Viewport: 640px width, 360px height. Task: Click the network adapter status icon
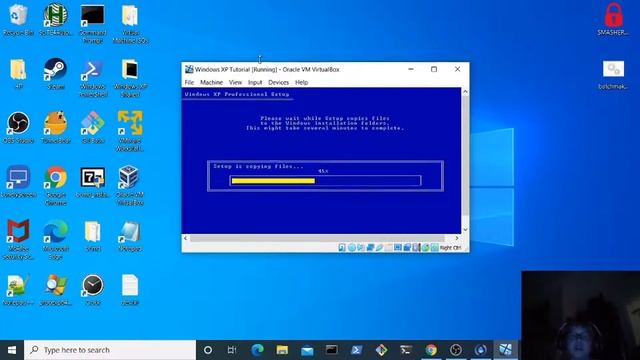click(370, 247)
